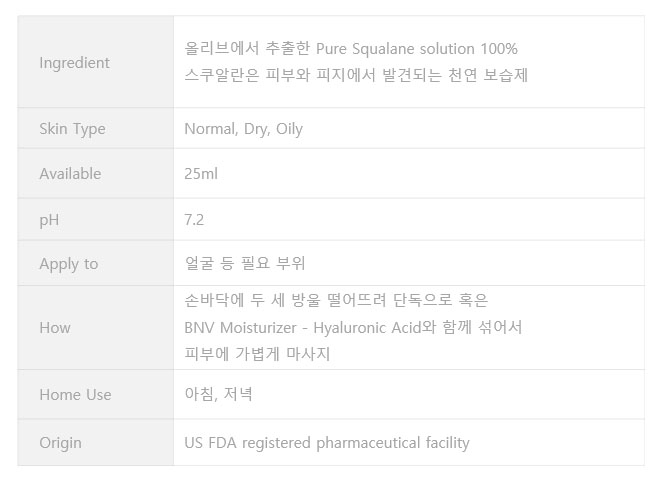Image resolution: width=667 pixels, height=482 pixels.
Task: Select US FDA registered pharmaceutical facility text
Action: click(x=327, y=443)
